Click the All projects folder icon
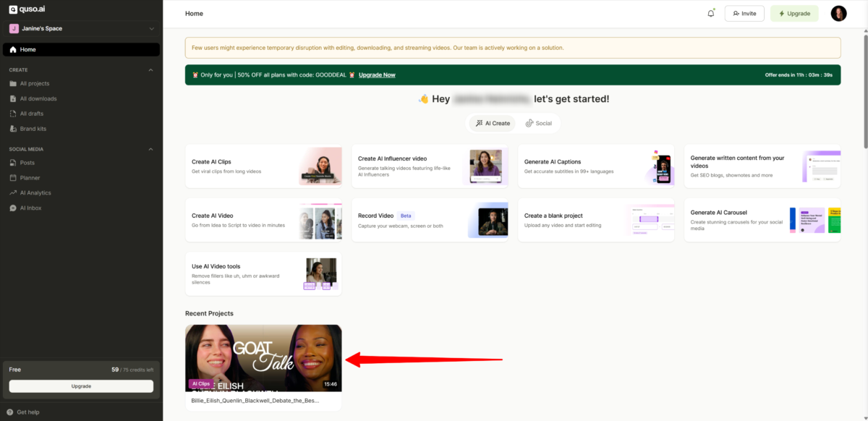This screenshot has width=868, height=421. (x=13, y=83)
